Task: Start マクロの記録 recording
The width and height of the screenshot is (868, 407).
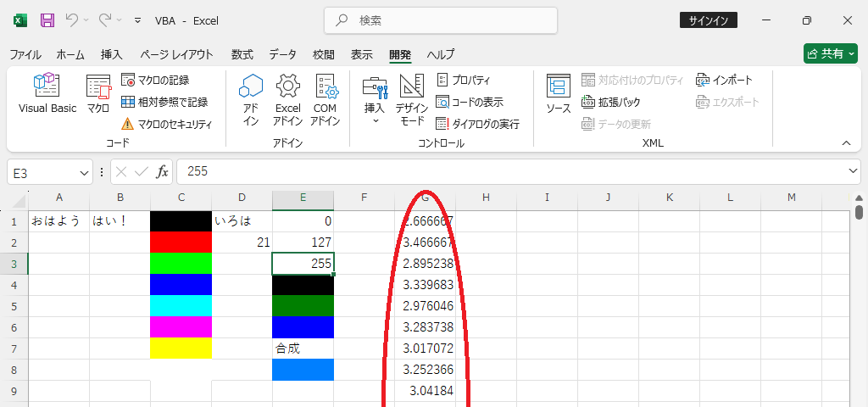Action: (156, 81)
